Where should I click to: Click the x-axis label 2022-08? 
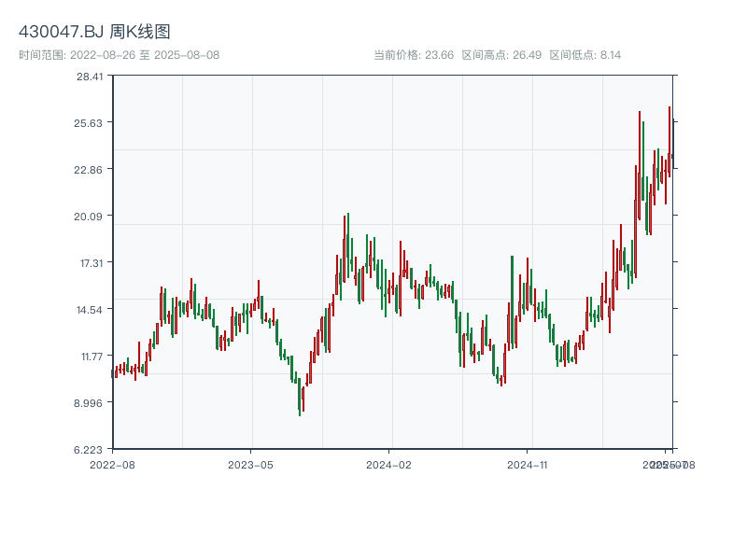pos(112,465)
